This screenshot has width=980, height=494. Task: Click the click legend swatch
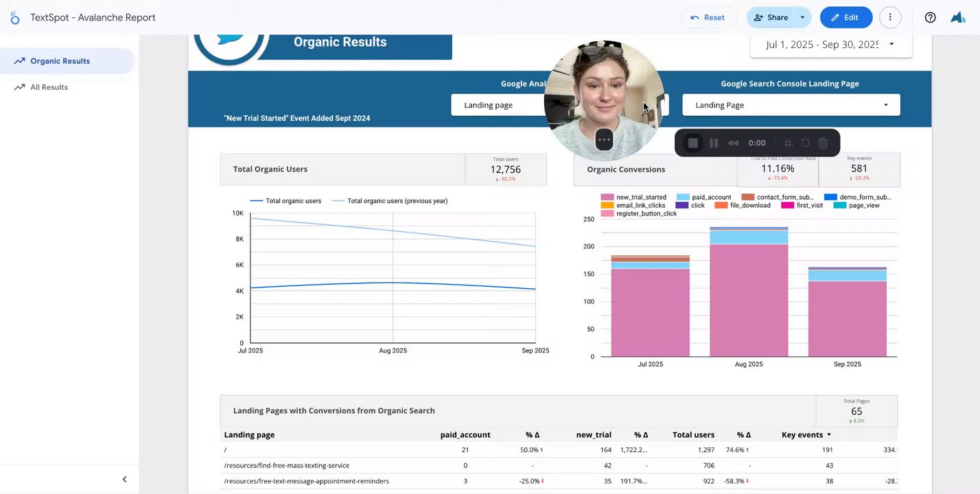click(681, 206)
